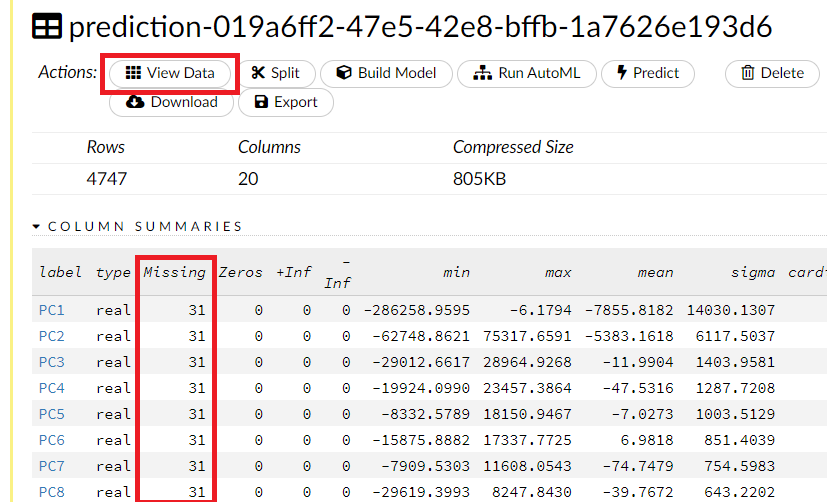
Task: Open the PC6 column summary
Action: pos(51,440)
